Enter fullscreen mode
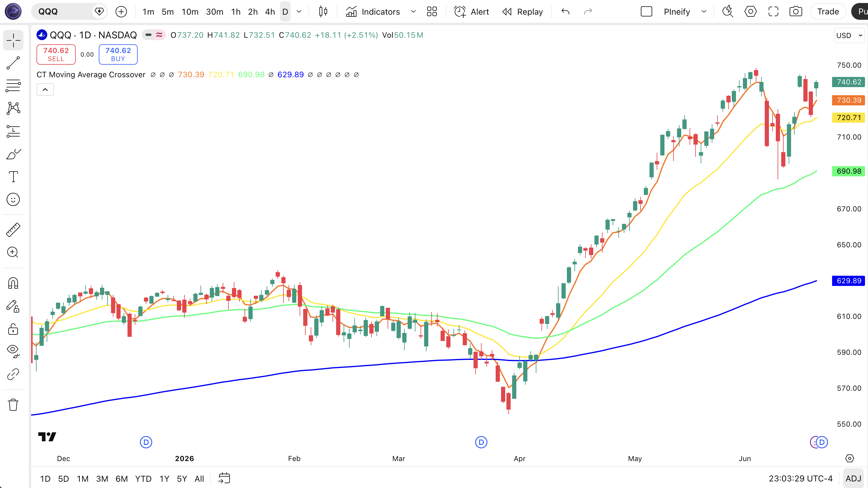 click(x=773, y=11)
